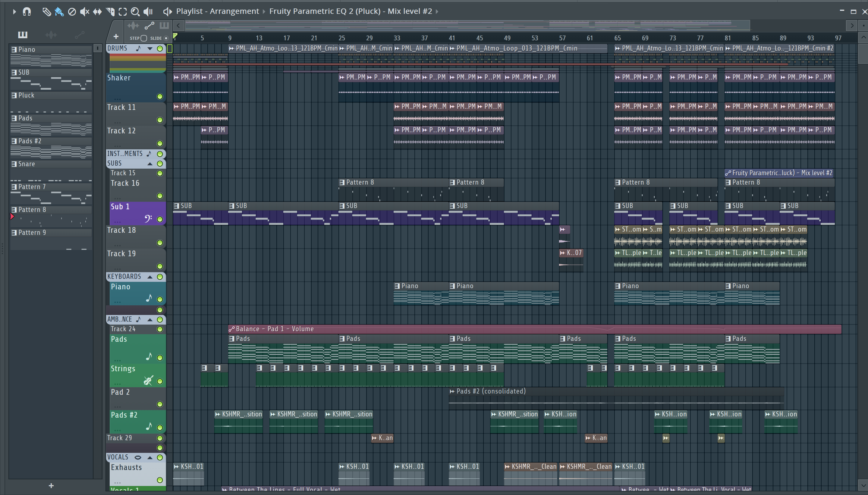Click the note icon on DRUMS group
868x495 pixels.
138,48
